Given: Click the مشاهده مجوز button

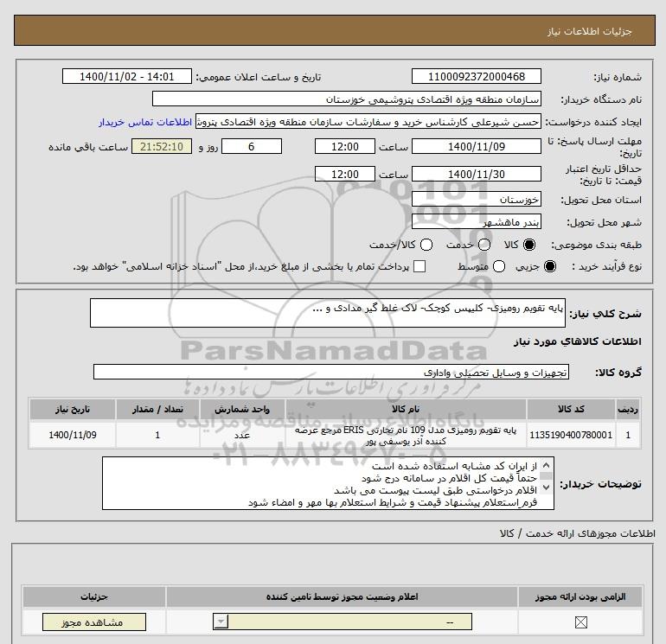Looking at the screenshot, I should coord(94,622).
